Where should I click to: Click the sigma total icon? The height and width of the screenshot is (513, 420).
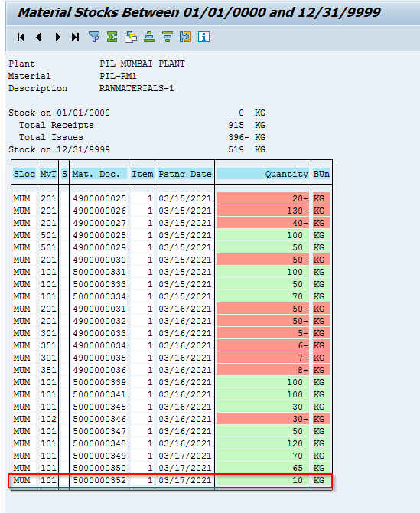click(112, 37)
